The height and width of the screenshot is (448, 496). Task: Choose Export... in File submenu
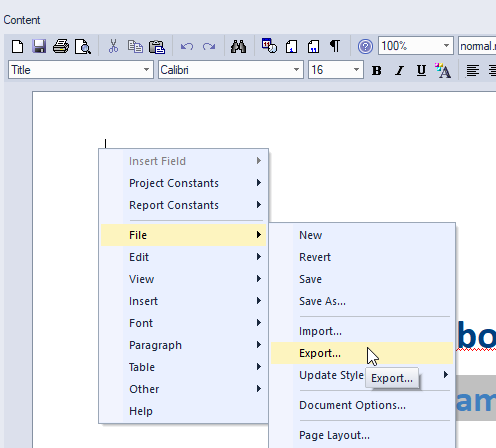coord(362,353)
